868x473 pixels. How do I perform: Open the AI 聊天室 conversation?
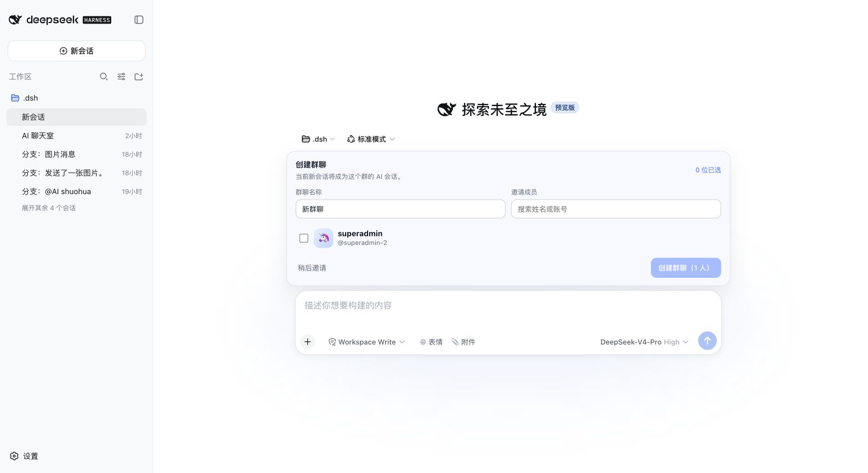tap(77, 136)
